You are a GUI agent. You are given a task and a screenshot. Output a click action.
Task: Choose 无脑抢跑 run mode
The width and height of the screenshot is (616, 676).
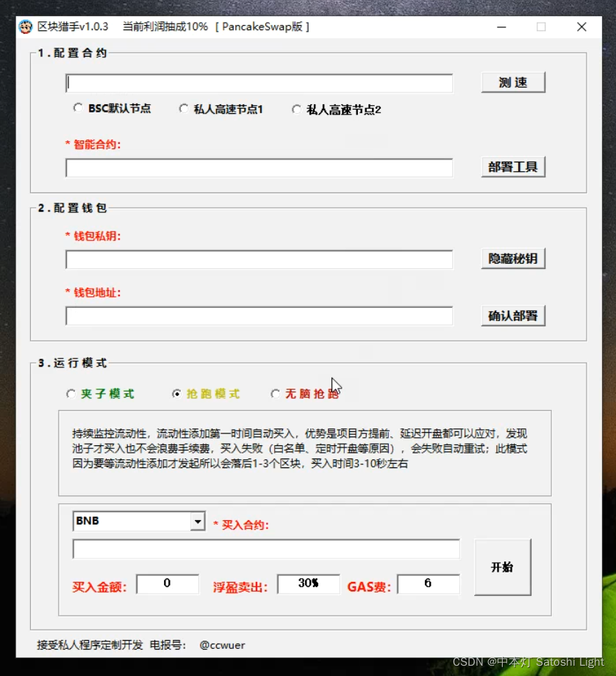(x=275, y=394)
